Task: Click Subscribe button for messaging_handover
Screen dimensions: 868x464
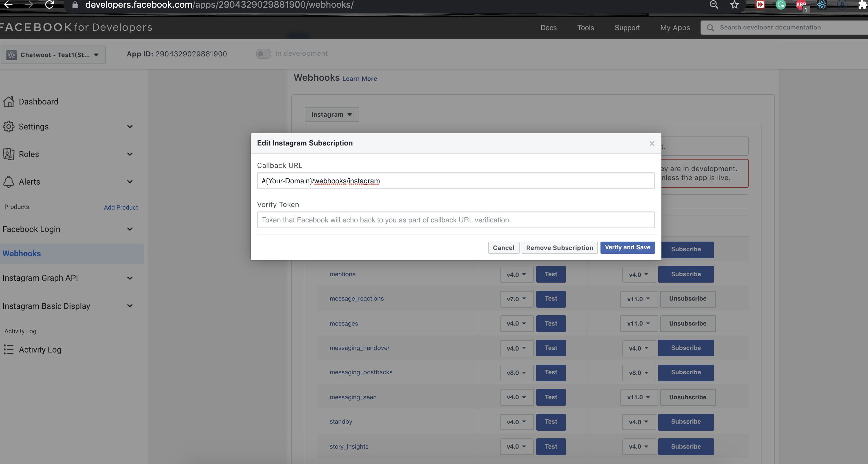Action: coord(686,348)
